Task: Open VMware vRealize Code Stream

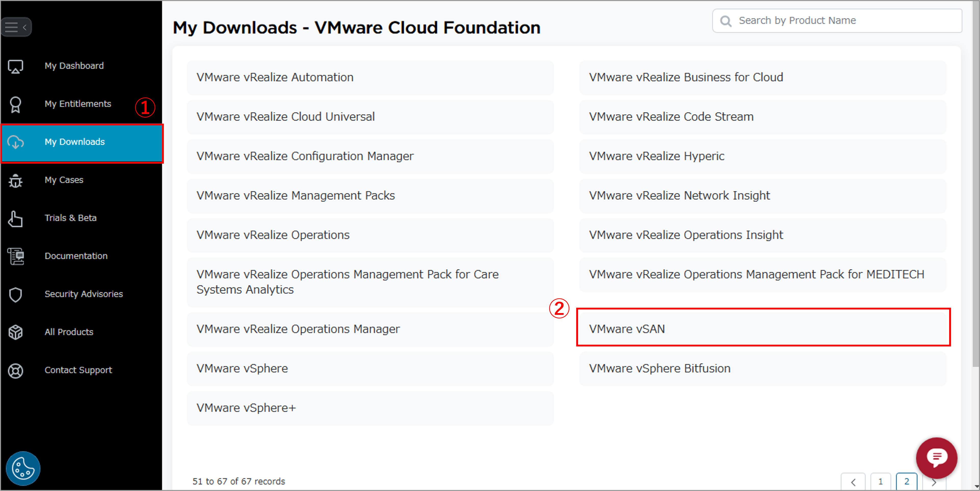Action: [x=762, y=117]
